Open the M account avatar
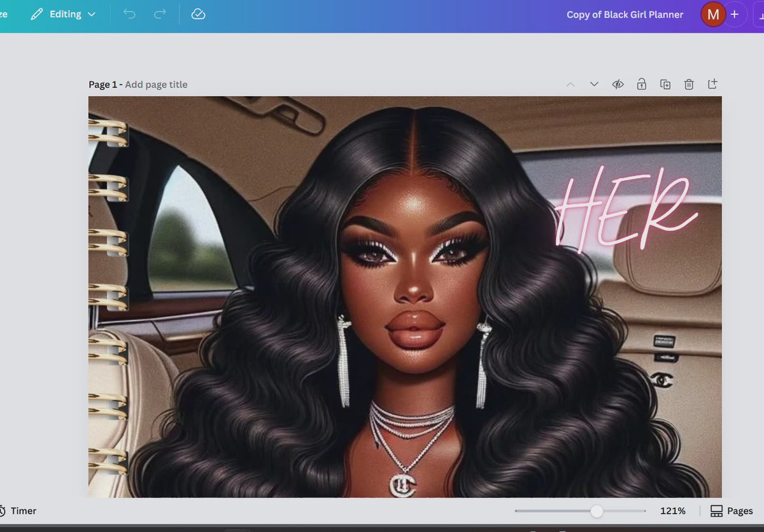Viewport: 764px width, 532px height. [712, 14]
